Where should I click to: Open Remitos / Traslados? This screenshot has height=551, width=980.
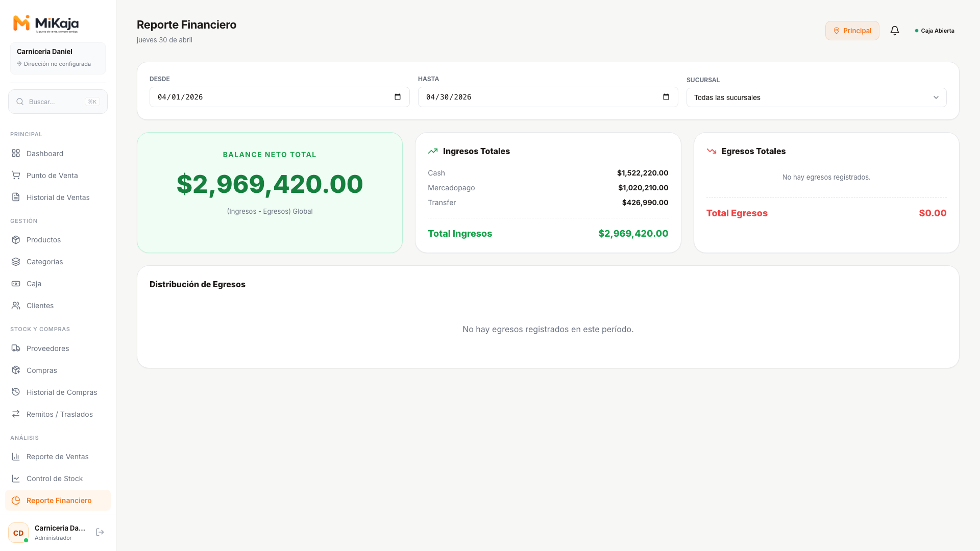point(58,414)
